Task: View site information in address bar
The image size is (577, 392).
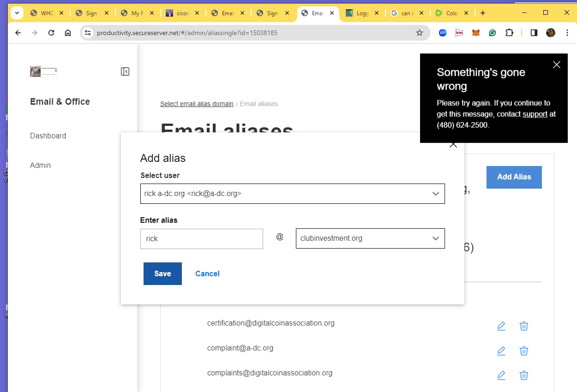Action: point(88,33)
